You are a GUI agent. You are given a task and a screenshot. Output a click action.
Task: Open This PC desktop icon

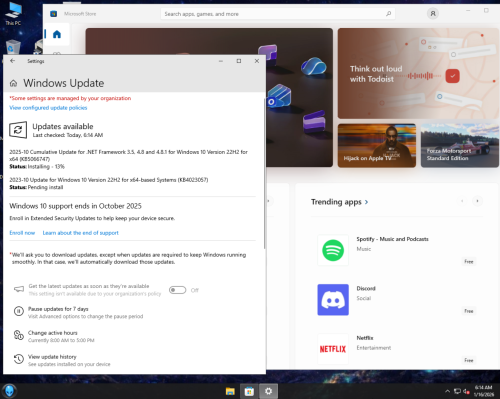click(13, 14)
